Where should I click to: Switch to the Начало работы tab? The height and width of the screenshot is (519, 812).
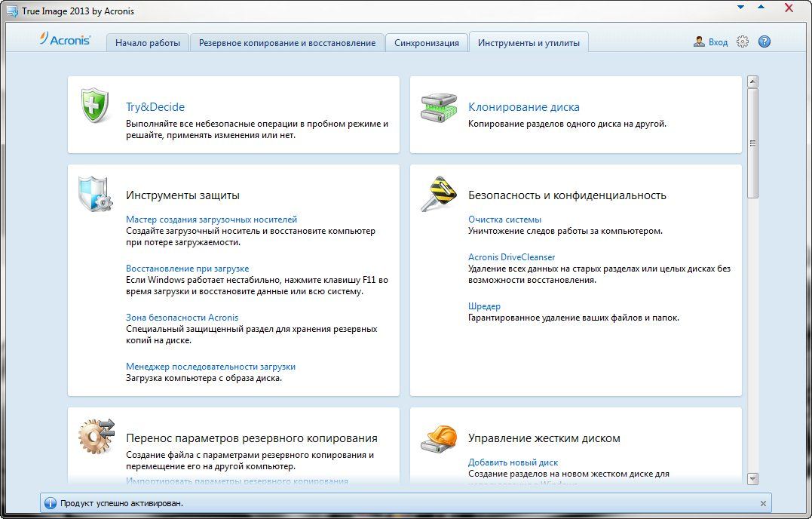coord(148,43)
